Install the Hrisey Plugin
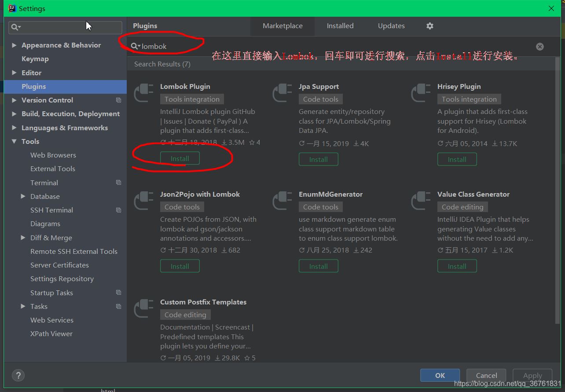Image resolution: width=565 pixels, height=392 pixels. point(457,159)
